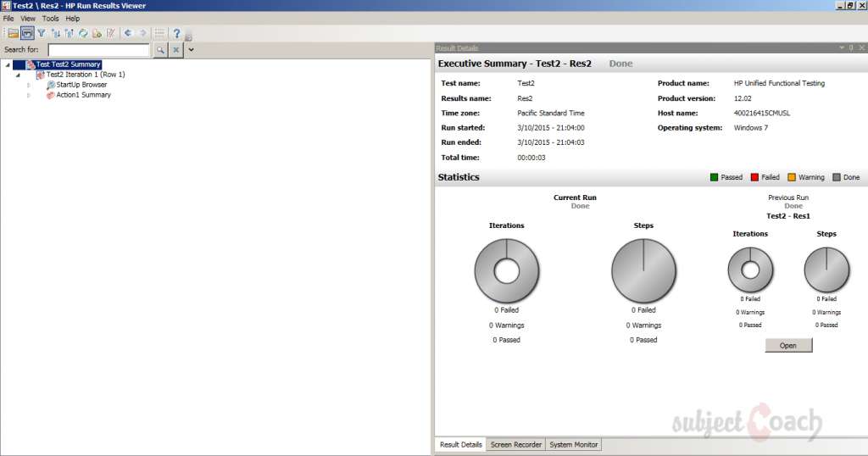Expand the StartUp Browser node arrow
The image size is (868, 456).
29,85
